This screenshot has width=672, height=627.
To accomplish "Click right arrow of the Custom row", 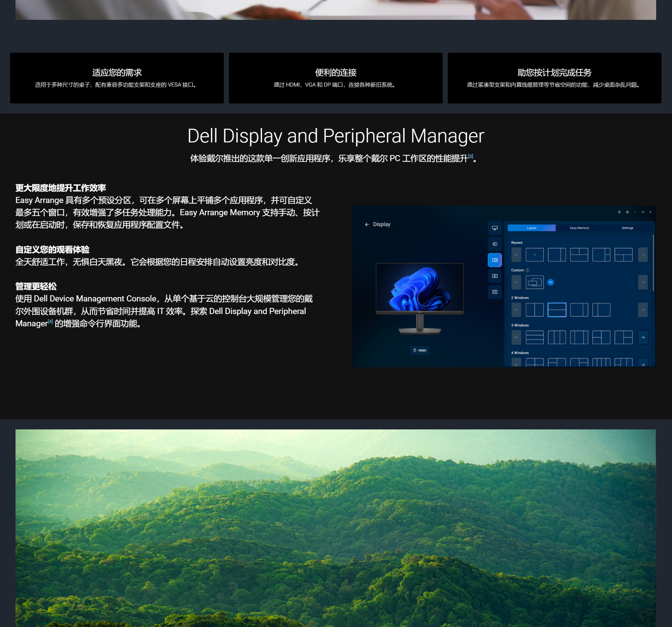I will [643, 282].
